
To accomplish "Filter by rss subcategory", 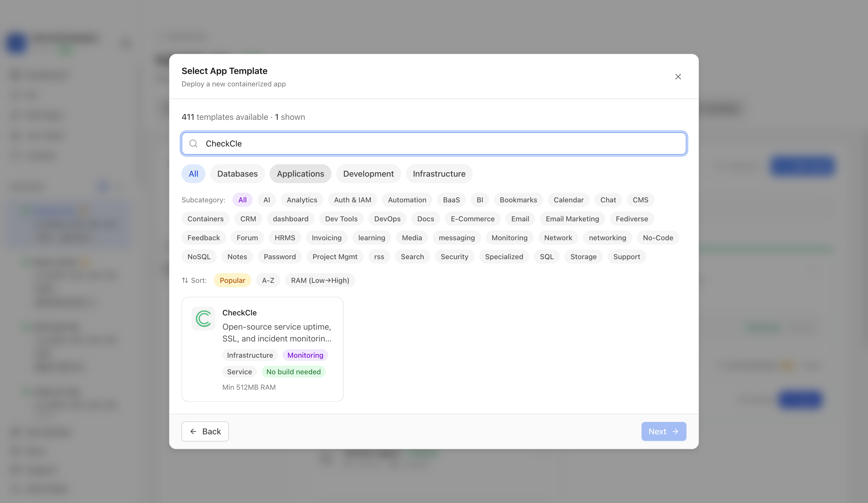I will [x=379, y=257].
